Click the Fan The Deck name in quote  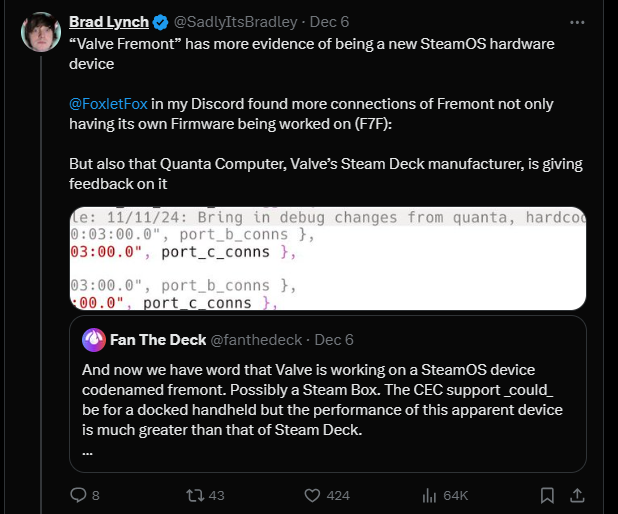[159, 340]
